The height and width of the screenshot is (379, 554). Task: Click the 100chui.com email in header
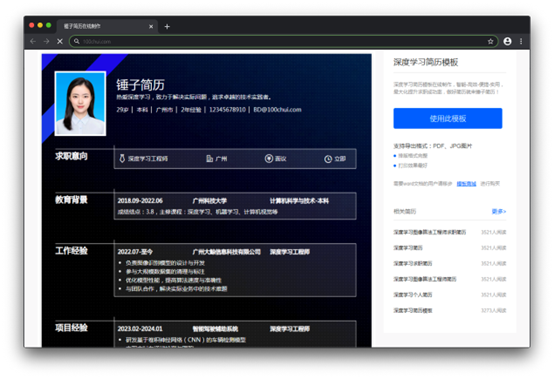277,110
